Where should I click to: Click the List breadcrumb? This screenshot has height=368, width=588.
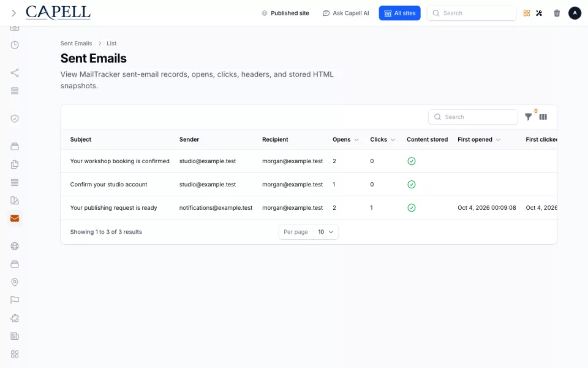click(111, 44)
